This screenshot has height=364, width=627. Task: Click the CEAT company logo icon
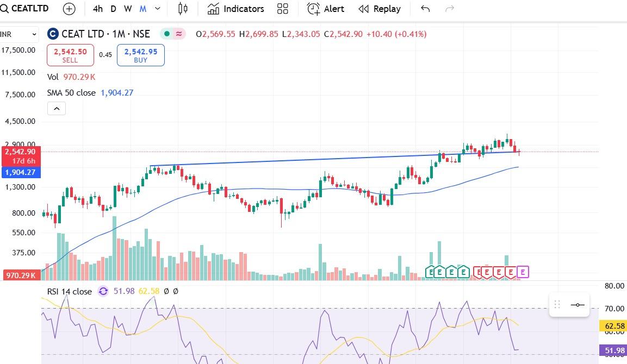click(x=53, y=34)
